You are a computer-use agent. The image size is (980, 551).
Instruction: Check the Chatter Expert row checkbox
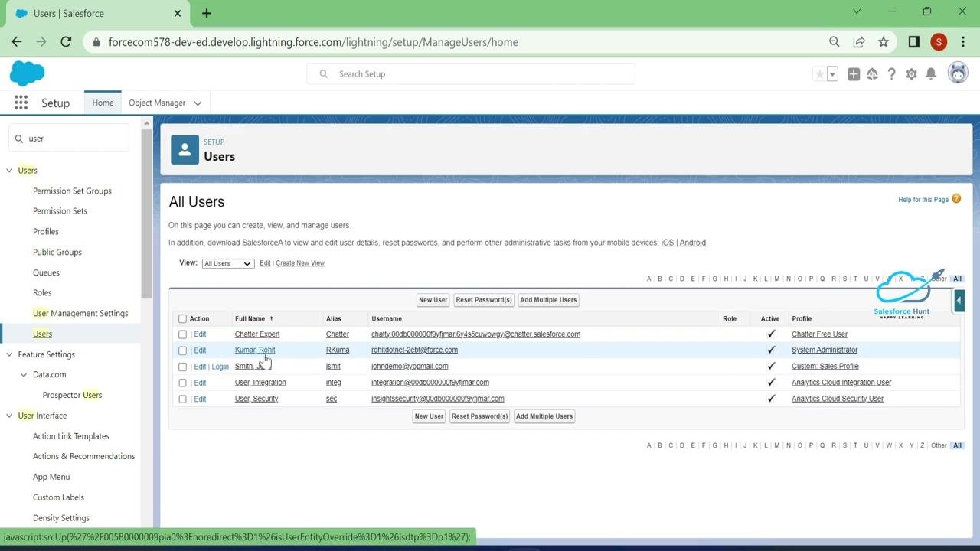pyautogui.click(x=182, y=334)
